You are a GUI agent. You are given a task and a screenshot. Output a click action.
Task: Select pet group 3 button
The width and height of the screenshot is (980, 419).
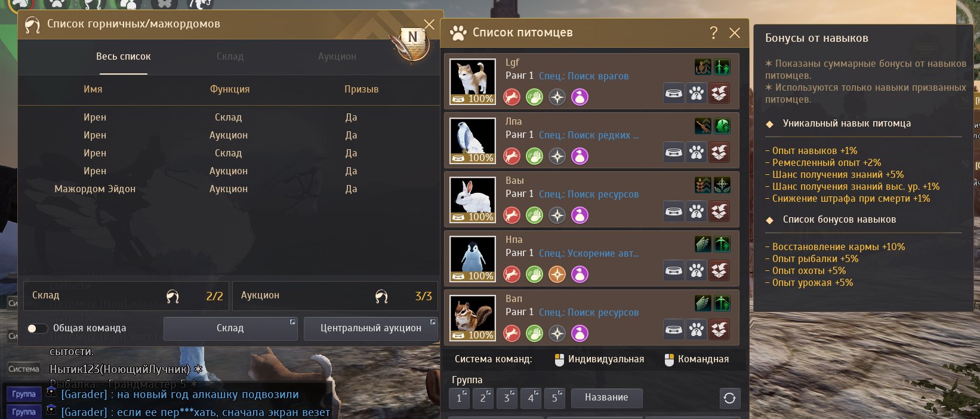tap(507, 398)
